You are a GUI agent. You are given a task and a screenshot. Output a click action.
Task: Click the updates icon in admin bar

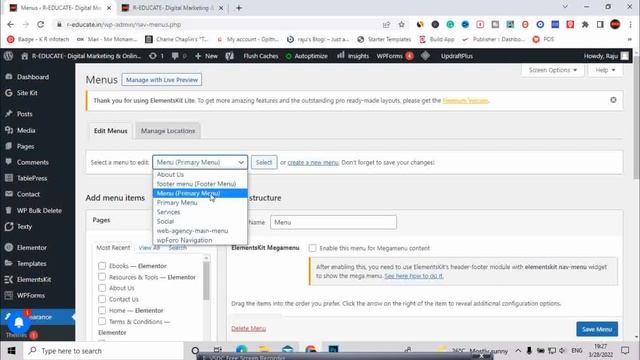click(156, 56)
